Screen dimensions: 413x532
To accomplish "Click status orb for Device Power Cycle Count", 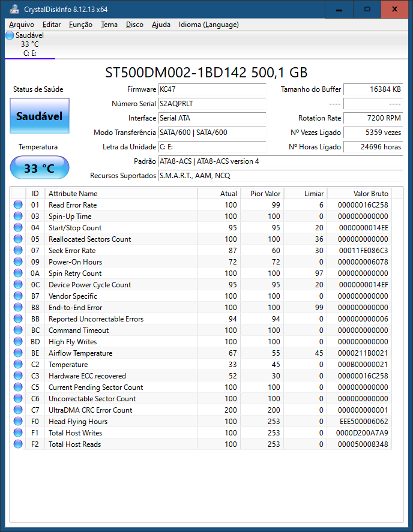I will tap(18, 284).
